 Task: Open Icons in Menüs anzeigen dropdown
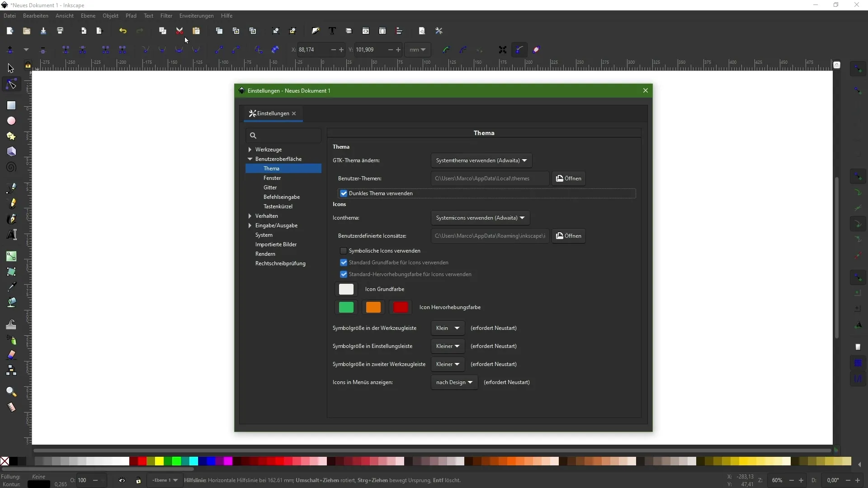(x=454, y=382)
